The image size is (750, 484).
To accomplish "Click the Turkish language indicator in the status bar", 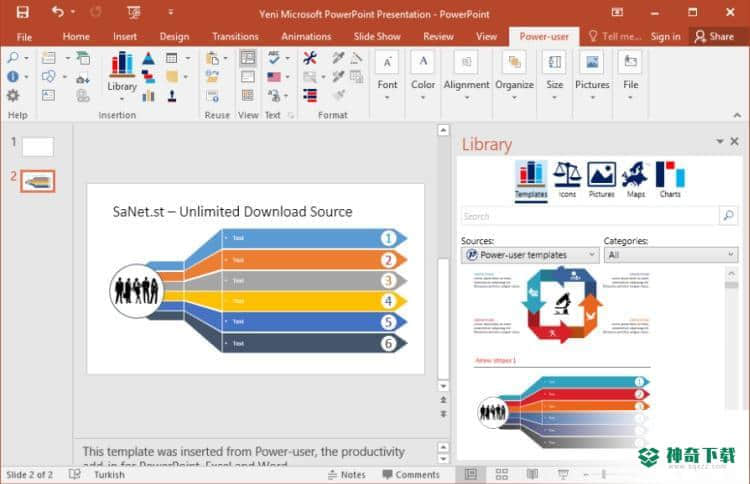I will [109, 474].
